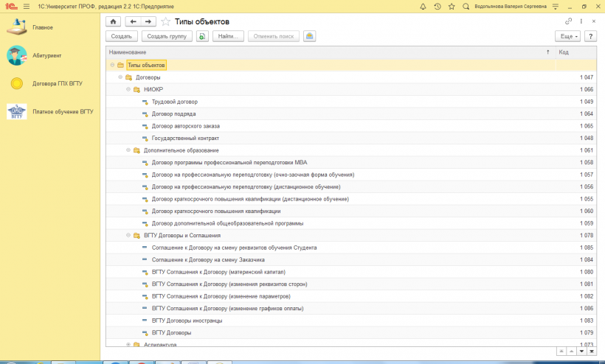
Task: Select Государственный контракт item icon
Action: click(x=145, y=139)
